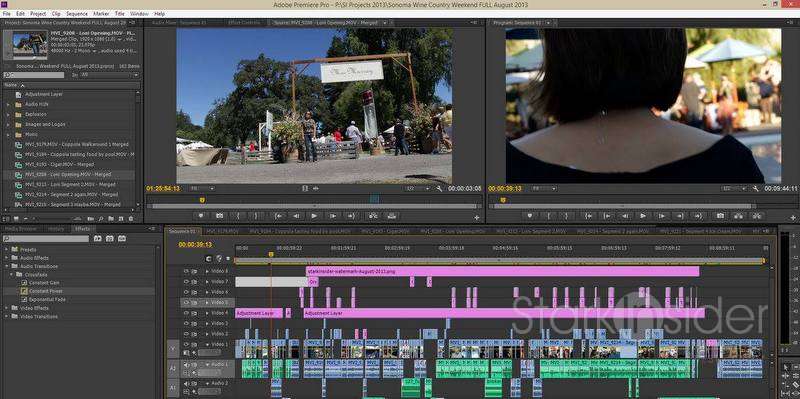Mark In point in Program monitor
The image size is (800, 399).
click(x=548, y=216)
